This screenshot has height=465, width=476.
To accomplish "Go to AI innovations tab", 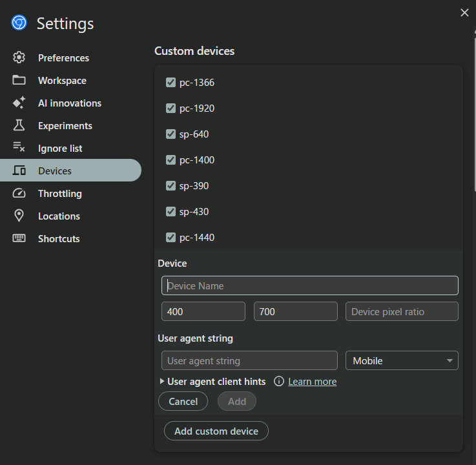I will pyautogui.click(x=70, y=103).
